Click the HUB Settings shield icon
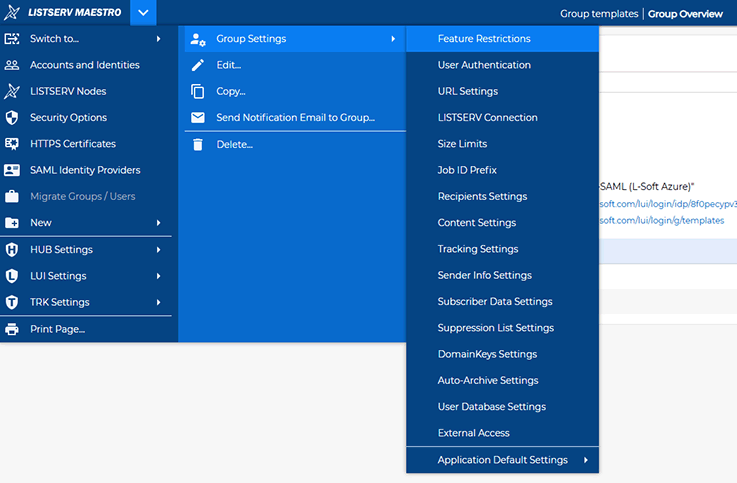The image size is (737, 483). (x=12, y=249)
